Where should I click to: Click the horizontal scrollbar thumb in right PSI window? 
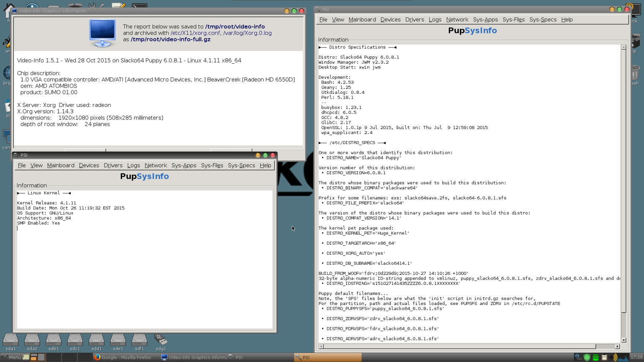460,346
